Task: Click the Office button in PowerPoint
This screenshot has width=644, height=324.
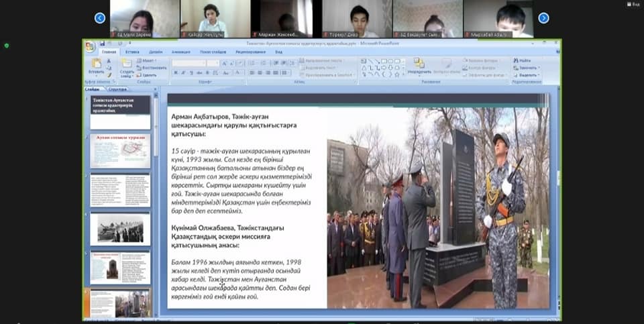Action: (90, 46)
